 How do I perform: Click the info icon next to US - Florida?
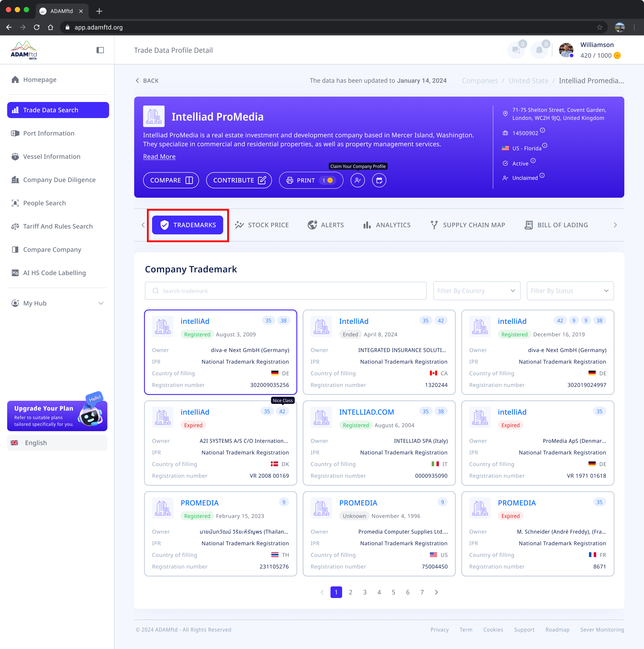545,145
